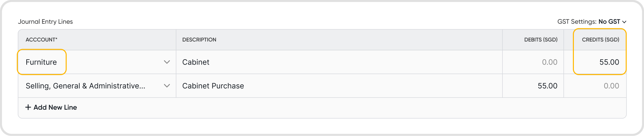Click the GST Settings chevron arrow

pyautogui.click(x=624, y=22)
